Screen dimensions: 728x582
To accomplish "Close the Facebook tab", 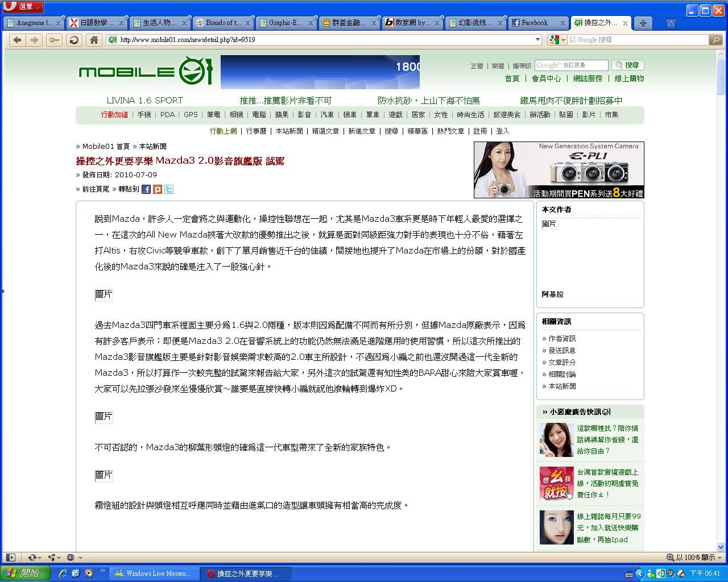I will (x=562, y=23).
